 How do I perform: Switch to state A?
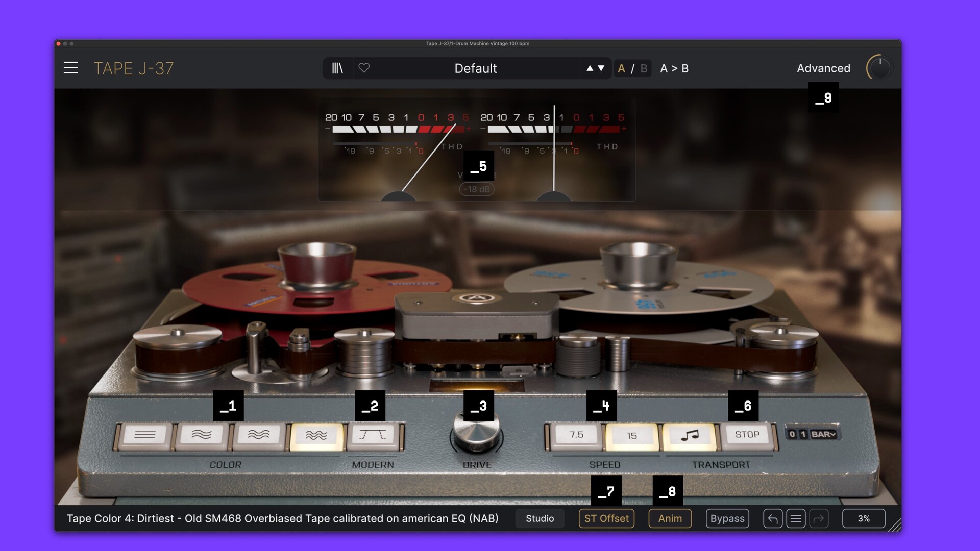pyautogui.click(x=621, y=68)
